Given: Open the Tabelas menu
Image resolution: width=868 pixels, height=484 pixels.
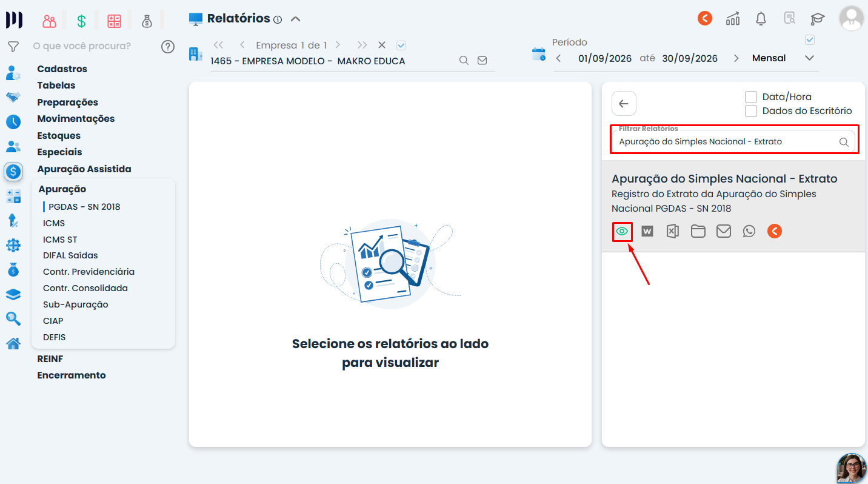Looking at the screenshot, I should (x=56, y=86).
